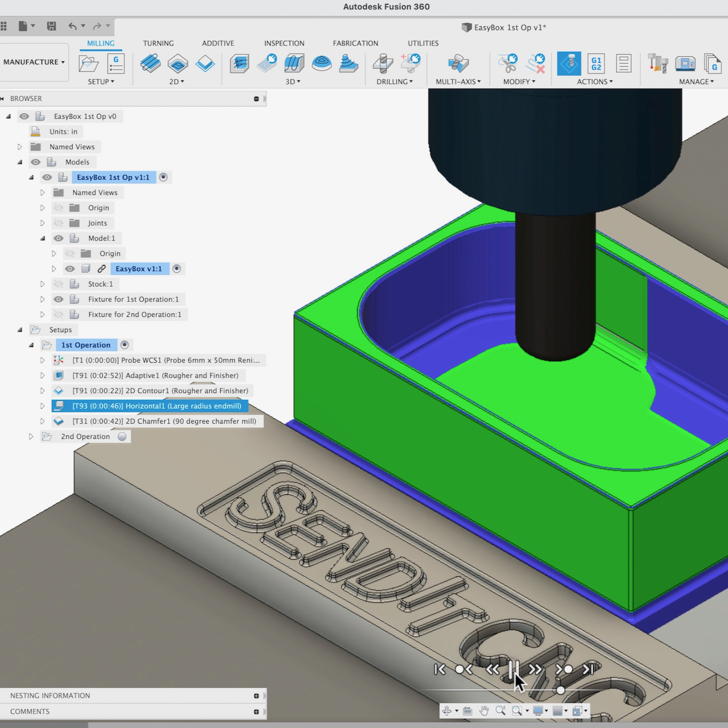This screenshot has width=728, height=728.
Task: Click the Hole Recognition icon
Action: [411, 64]
